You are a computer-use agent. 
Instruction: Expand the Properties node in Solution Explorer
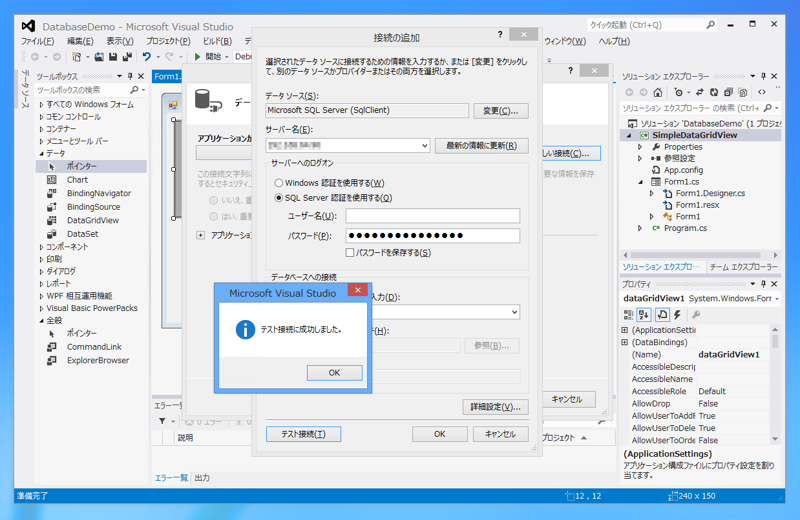click(640, 147)
